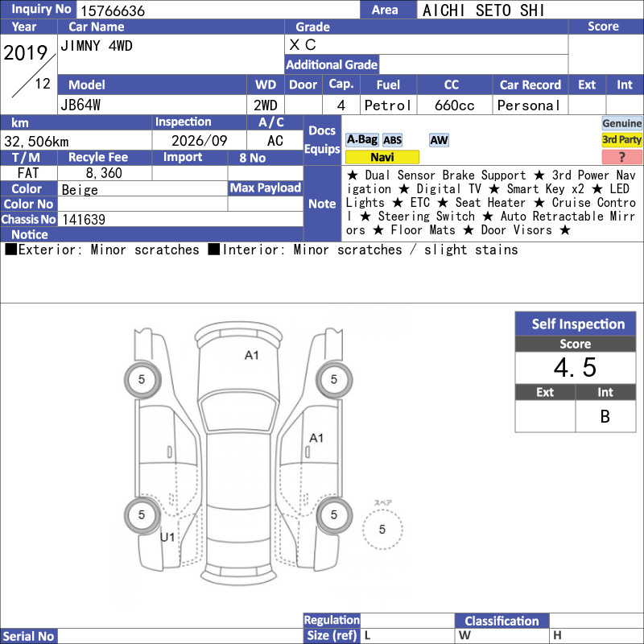Click the Genuine legend badge
Image resolution: width=644 pixels, height=644 pixels.
coord(621,123)
